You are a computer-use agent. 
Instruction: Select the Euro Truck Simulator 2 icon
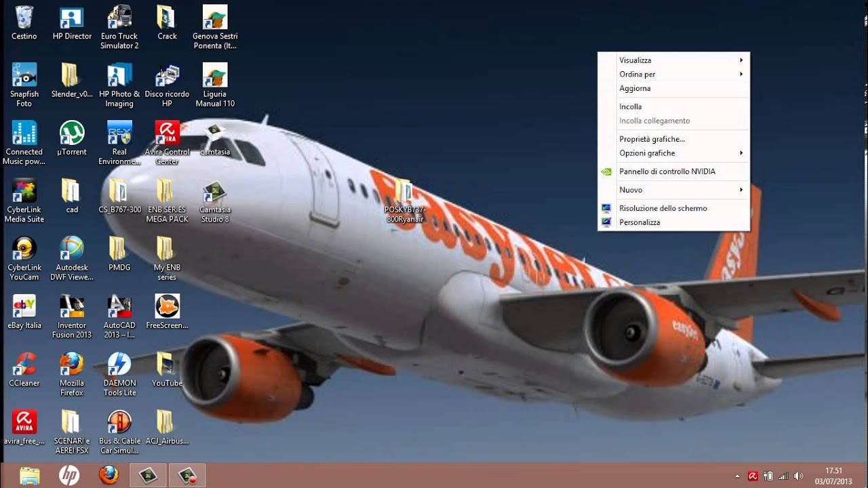pyautogui.click(x=119, y=27)
